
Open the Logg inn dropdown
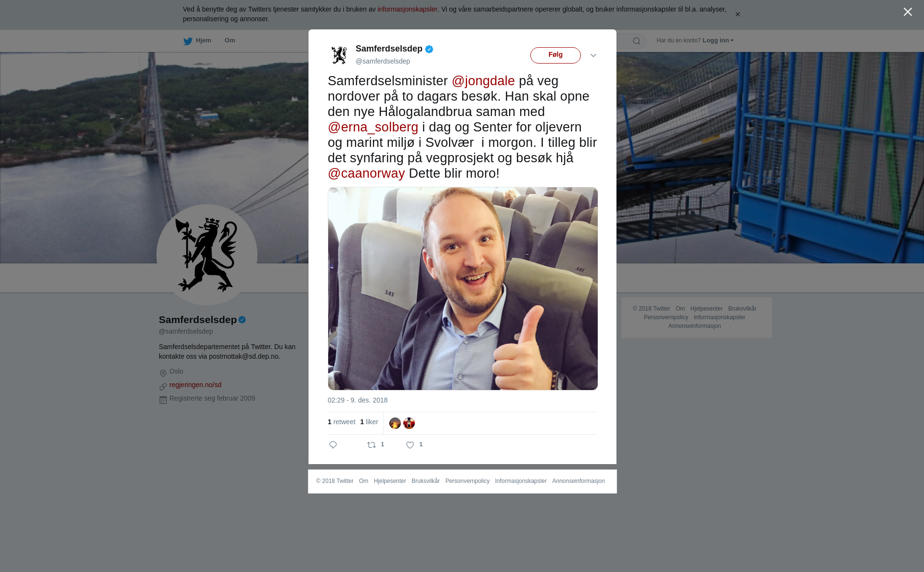pos(718,40)
